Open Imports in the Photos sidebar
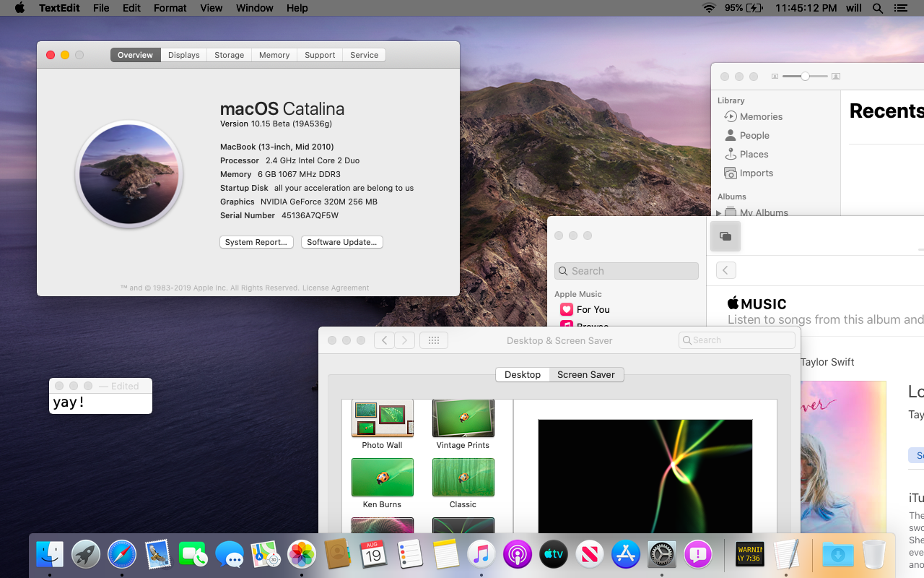The width and height of the screenshot is (924, 578). 749,173
